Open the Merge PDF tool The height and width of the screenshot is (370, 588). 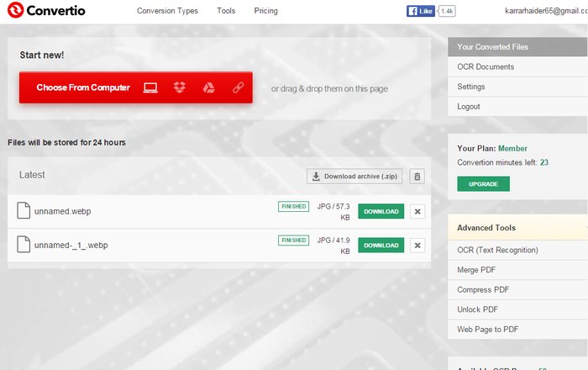click(517, 270)
